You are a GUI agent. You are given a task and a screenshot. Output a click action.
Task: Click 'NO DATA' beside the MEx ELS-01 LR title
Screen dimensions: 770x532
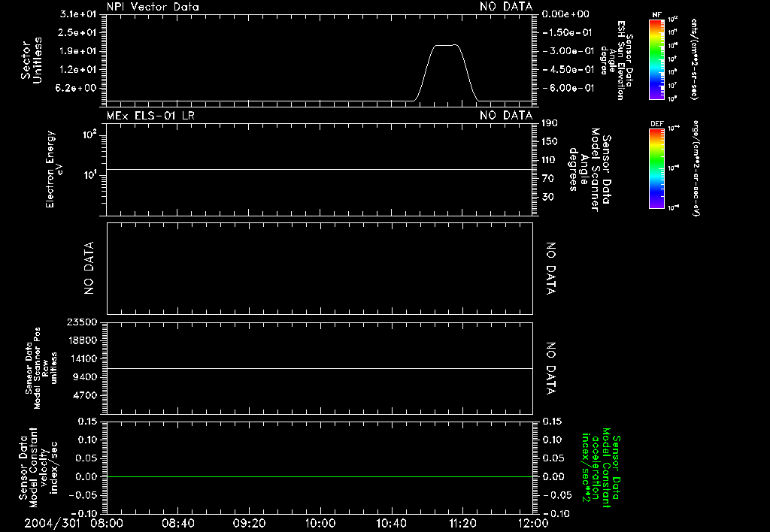point(506,115)
